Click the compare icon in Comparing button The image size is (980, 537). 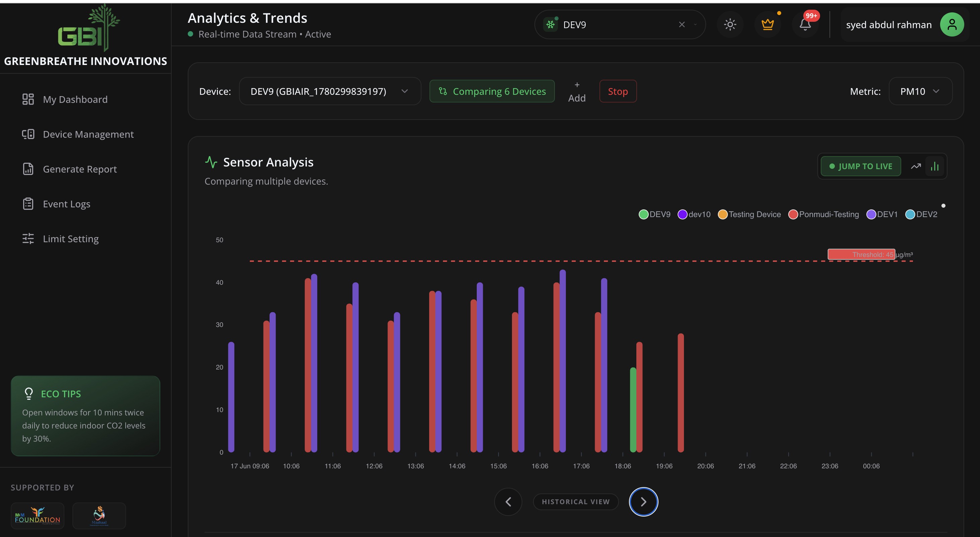click(x=443, y=91)
